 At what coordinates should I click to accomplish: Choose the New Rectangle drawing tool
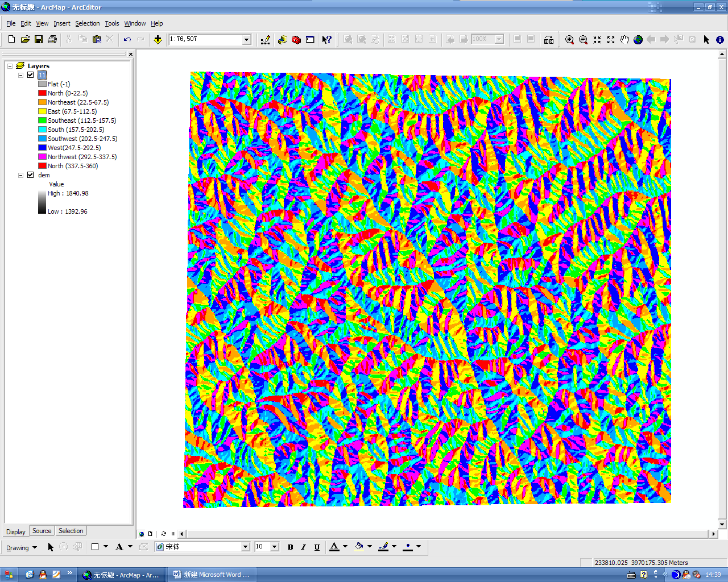coord(95,547)
